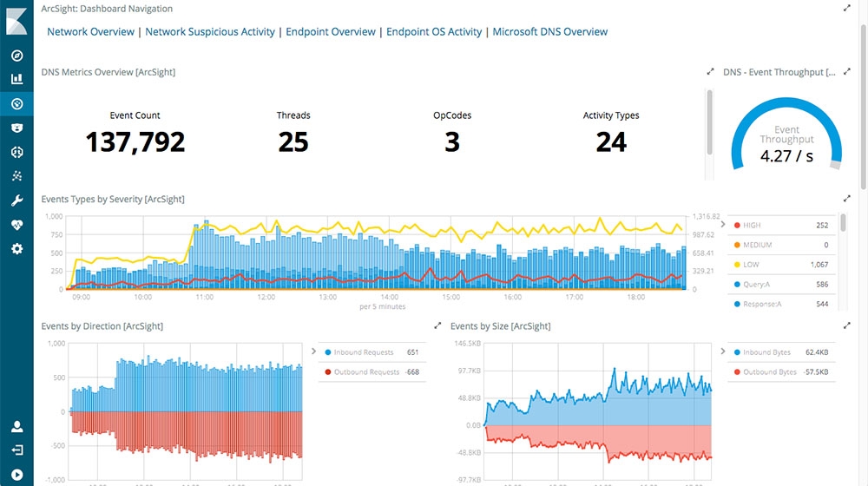
Task: Click the severity legend scrollbar
Action: [843, 222]
